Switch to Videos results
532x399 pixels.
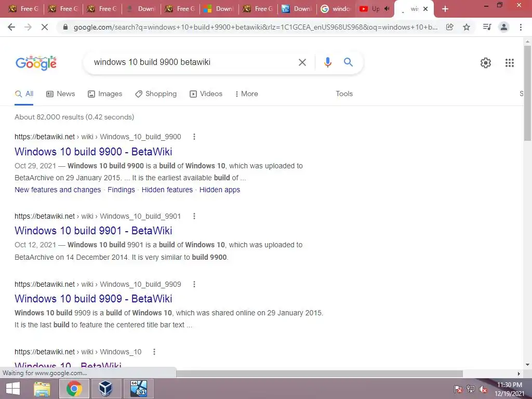[x=206, y=94]
